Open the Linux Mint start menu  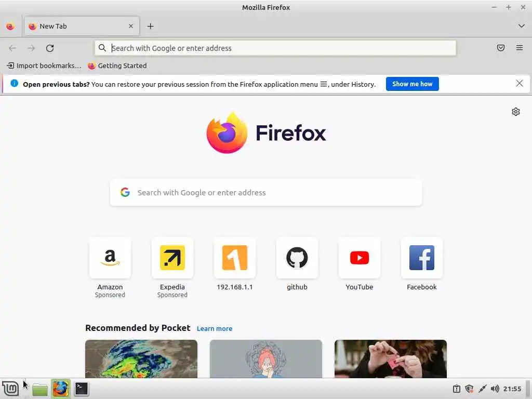pos(10,389)
